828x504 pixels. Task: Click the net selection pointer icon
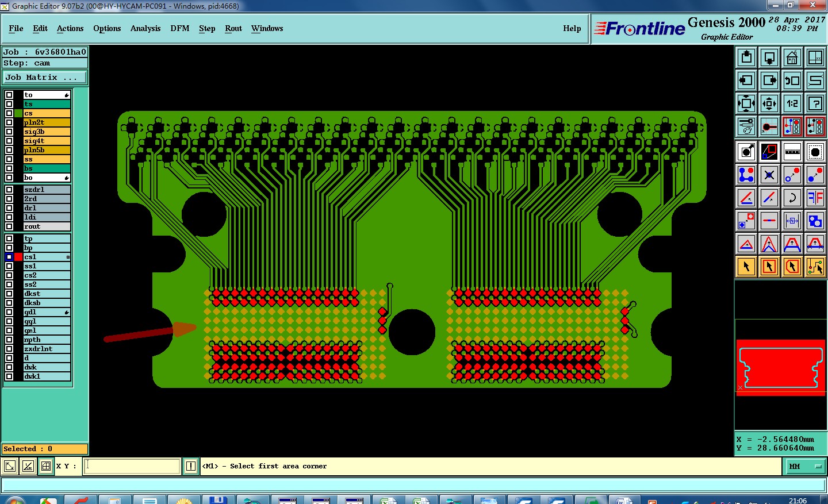(815, 267)
